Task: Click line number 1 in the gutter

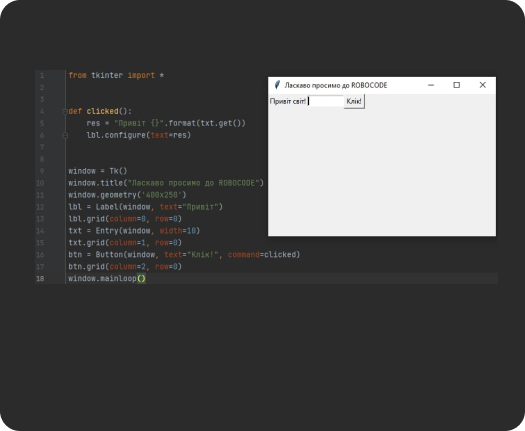Action: (x=42, y=75)
